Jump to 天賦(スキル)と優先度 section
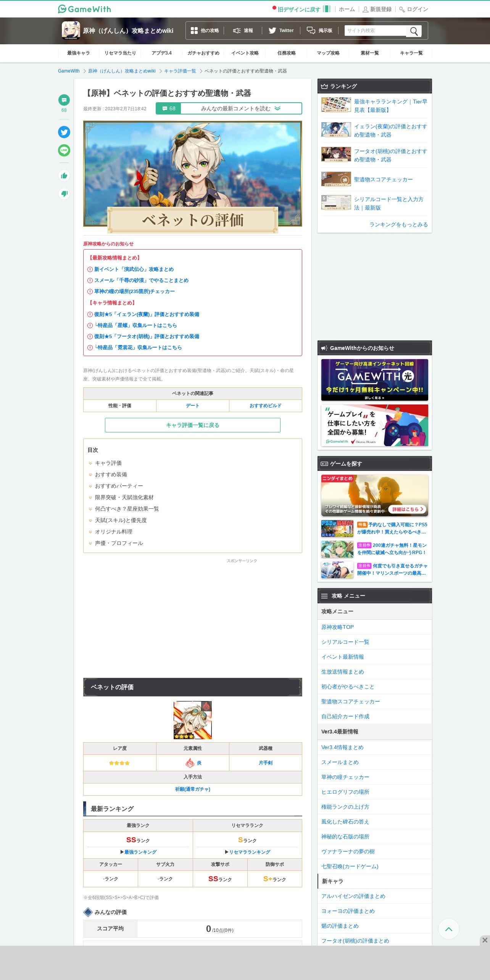The width and height of the screenshot is (490, 980). pos(121,520)
